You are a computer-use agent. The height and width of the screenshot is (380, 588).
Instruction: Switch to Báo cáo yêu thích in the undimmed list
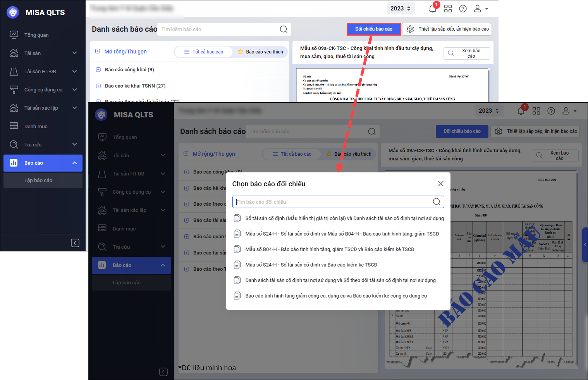[260, 52]
